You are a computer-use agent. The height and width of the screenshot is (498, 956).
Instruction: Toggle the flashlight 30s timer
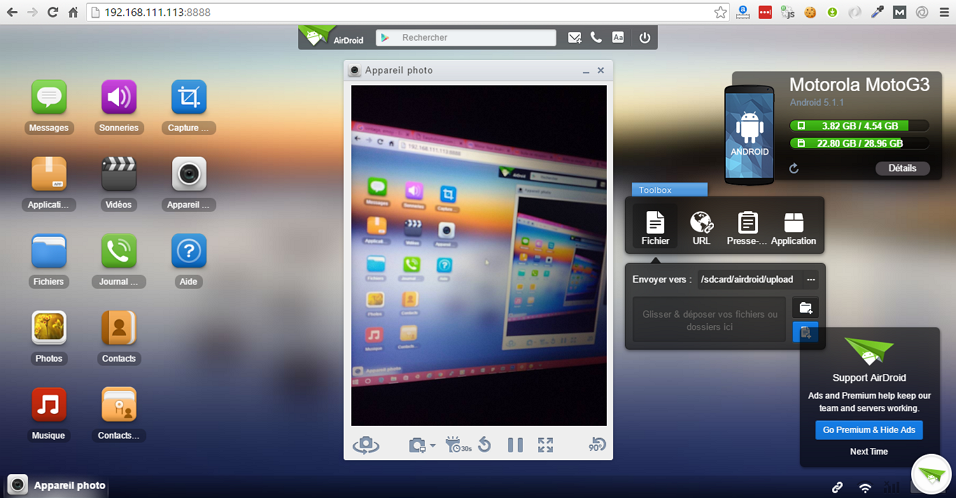pos(458,445)
